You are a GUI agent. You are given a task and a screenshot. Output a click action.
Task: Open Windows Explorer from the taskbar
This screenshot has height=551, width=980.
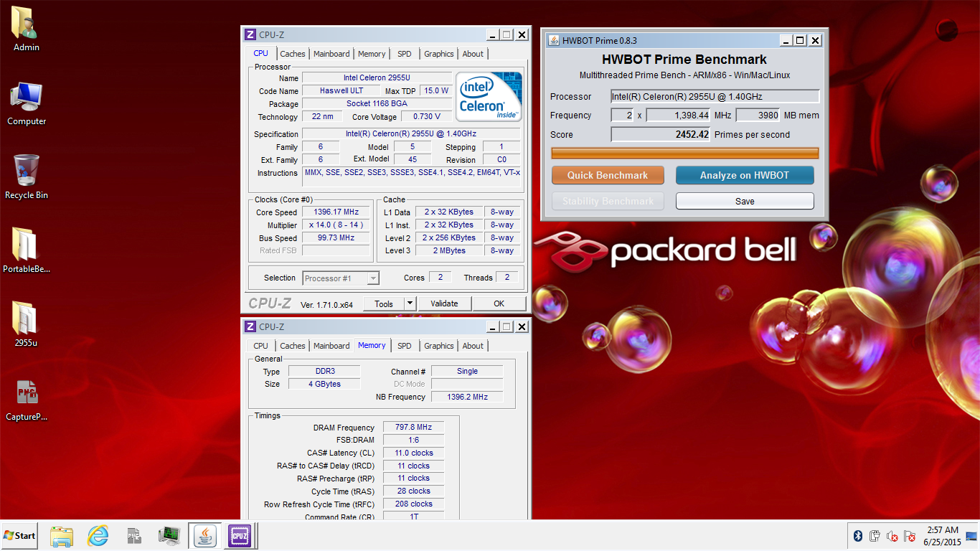[x=62, y=535]
